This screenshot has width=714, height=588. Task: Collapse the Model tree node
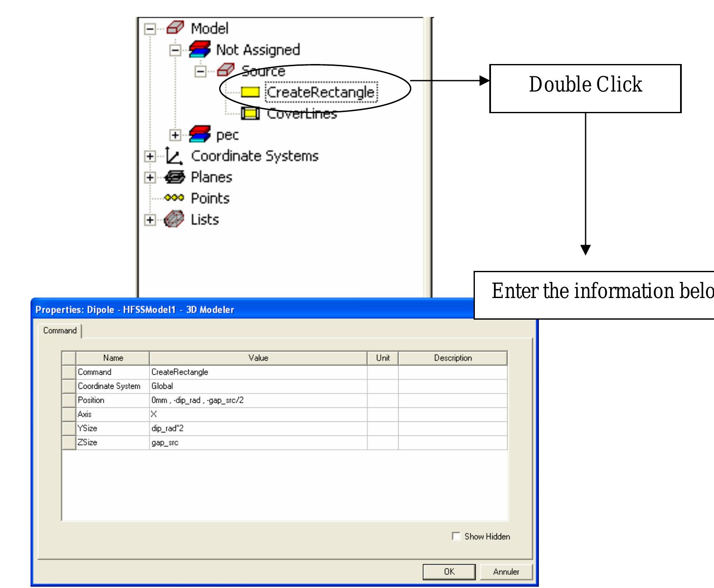point(150,28)
